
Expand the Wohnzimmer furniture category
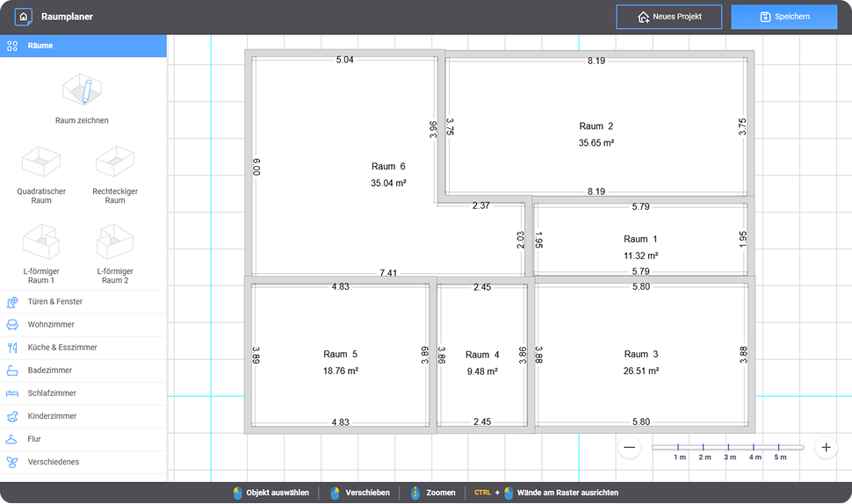click(83, 325)
